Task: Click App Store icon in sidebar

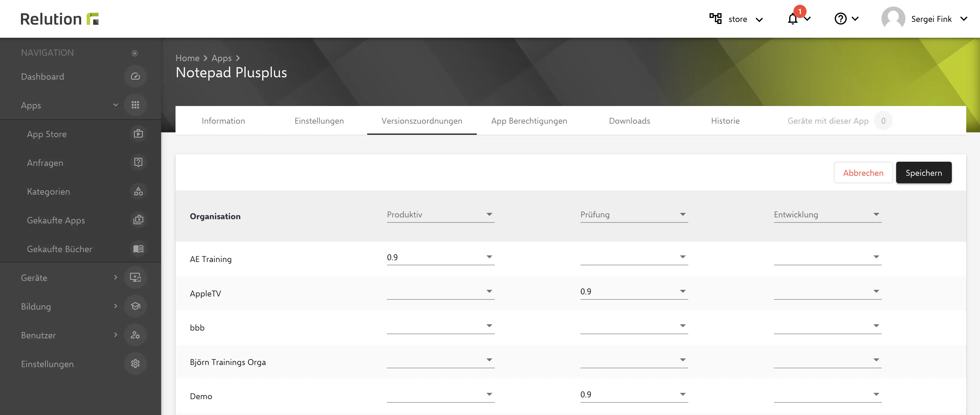Action: (x=138, y=134)
